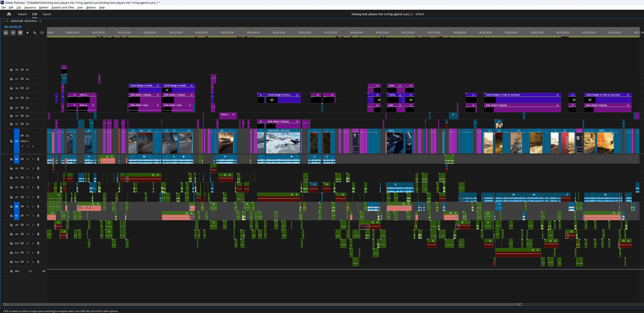The height and width of the screenshot is (313, 644).
Task: Toggle sync lock for track V7
Action: point(22,79)
